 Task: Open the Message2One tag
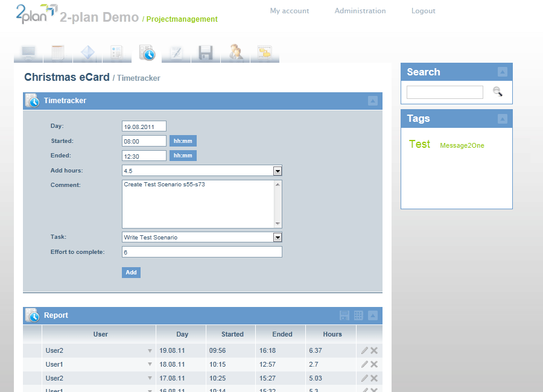tap(462, 145)
